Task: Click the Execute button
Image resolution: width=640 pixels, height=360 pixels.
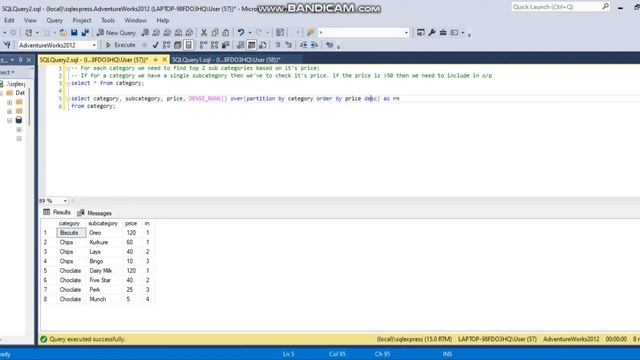Action: [x=120, y=45]
